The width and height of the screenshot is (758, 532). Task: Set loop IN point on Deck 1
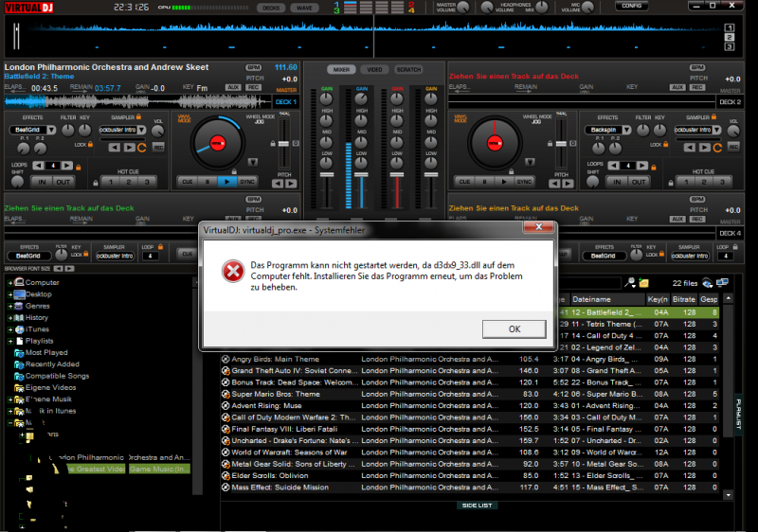[42, 182]
